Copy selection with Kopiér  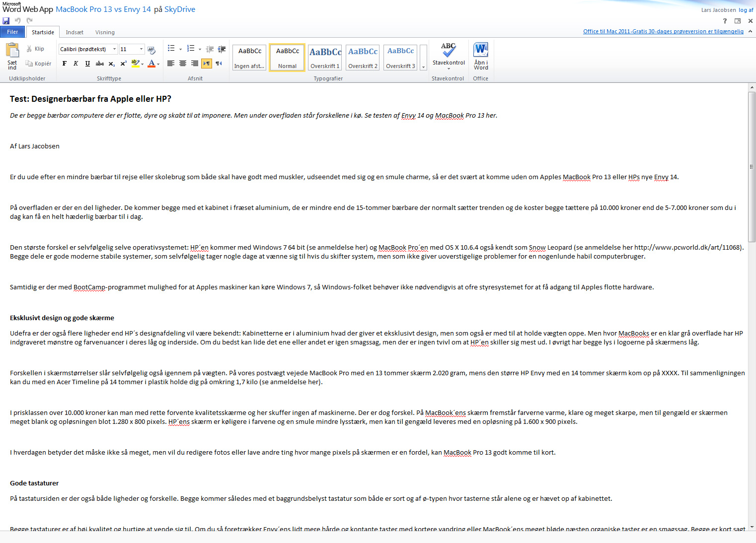click(38, 64)
